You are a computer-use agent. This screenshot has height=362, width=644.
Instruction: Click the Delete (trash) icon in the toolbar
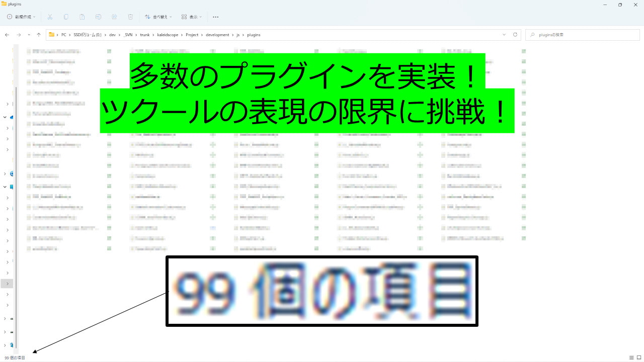(x=130, y=17)
